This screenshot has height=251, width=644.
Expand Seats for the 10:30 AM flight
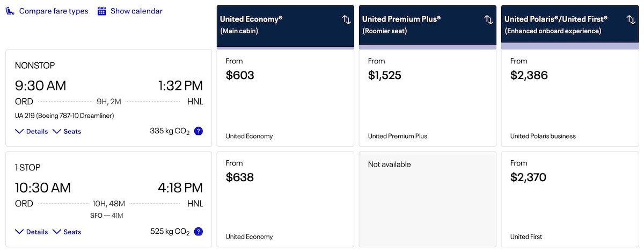[x=67, y=232]
